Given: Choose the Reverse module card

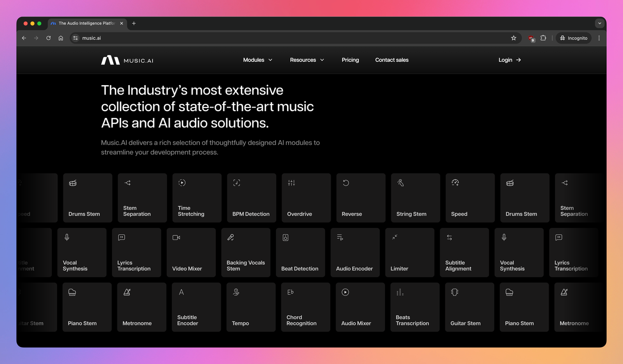Looking at the screenshot, I should [361, 198].
